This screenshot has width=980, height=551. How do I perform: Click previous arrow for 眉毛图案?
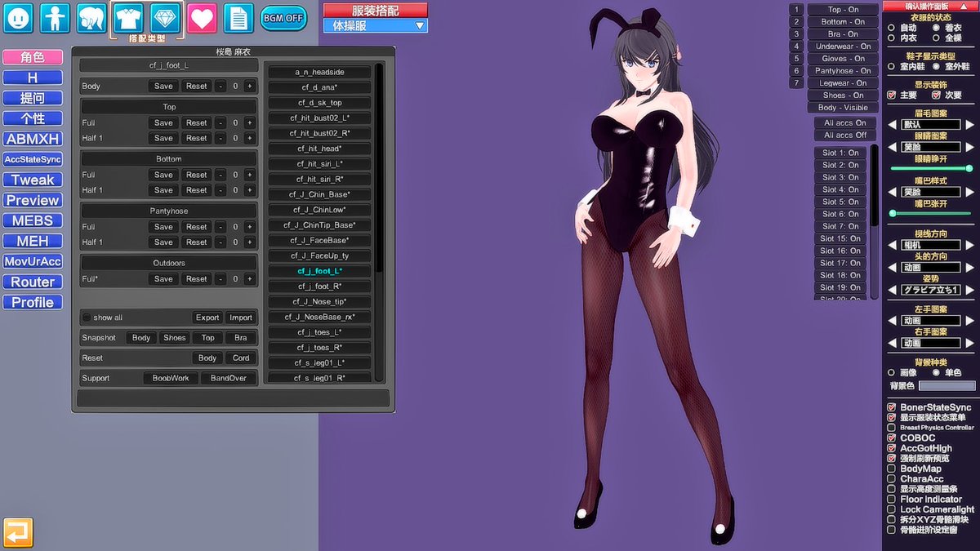(893, 125)
